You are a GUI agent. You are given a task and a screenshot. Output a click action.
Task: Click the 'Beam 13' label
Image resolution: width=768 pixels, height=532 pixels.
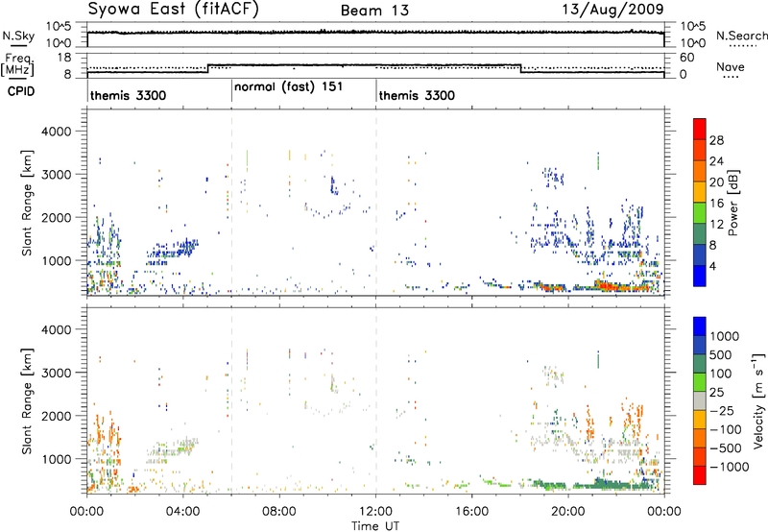tap(374, 11)
